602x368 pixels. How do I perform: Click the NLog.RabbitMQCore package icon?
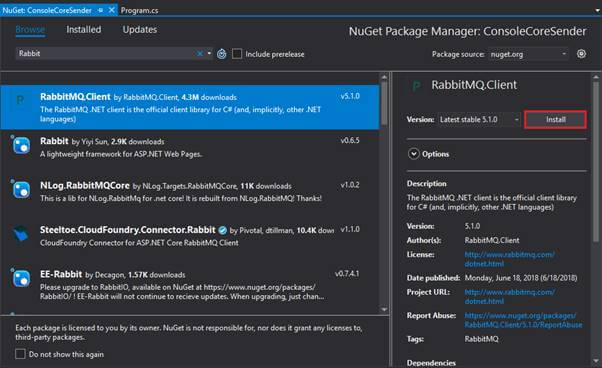tap(21, 190)
